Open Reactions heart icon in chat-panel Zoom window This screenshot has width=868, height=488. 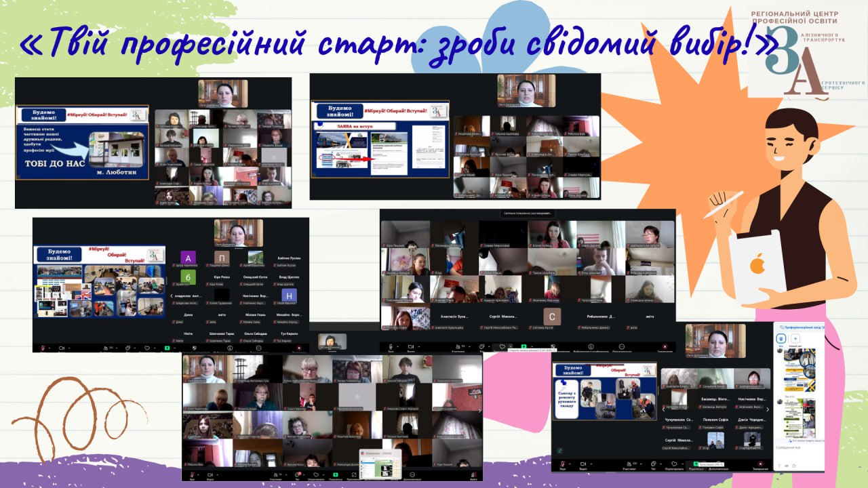pyautogui.click(x=675, y=464)
